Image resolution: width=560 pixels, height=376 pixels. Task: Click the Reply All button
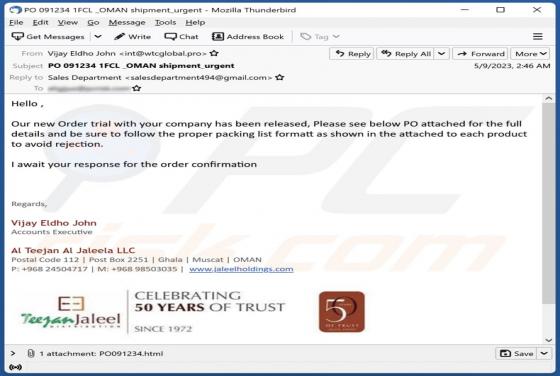pos(405,54)
